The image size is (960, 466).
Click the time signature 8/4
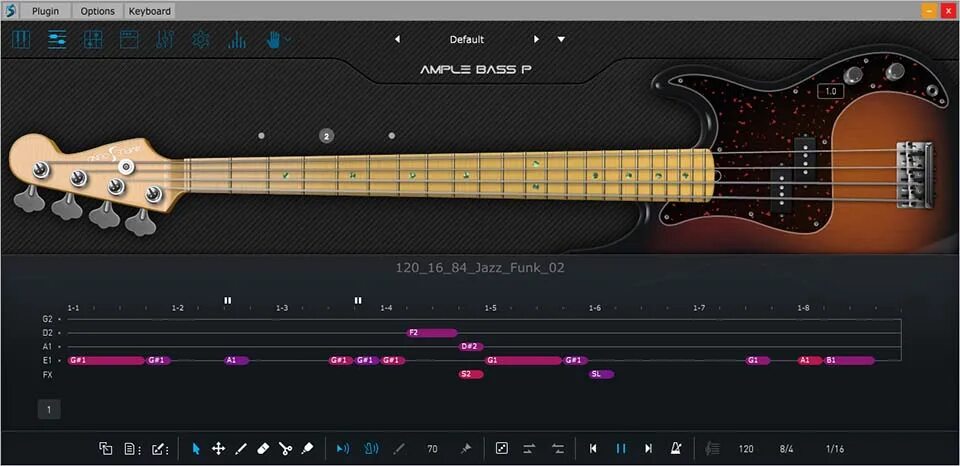click(786, 449)
